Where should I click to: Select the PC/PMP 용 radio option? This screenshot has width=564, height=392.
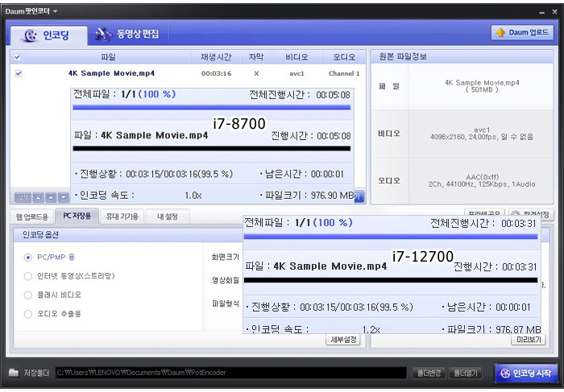click(x=28, y=258)
